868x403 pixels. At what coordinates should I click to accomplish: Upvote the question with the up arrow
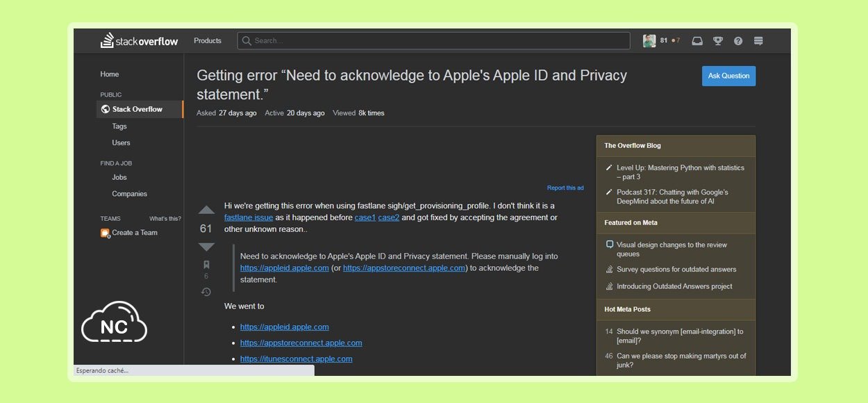[206, 211]
